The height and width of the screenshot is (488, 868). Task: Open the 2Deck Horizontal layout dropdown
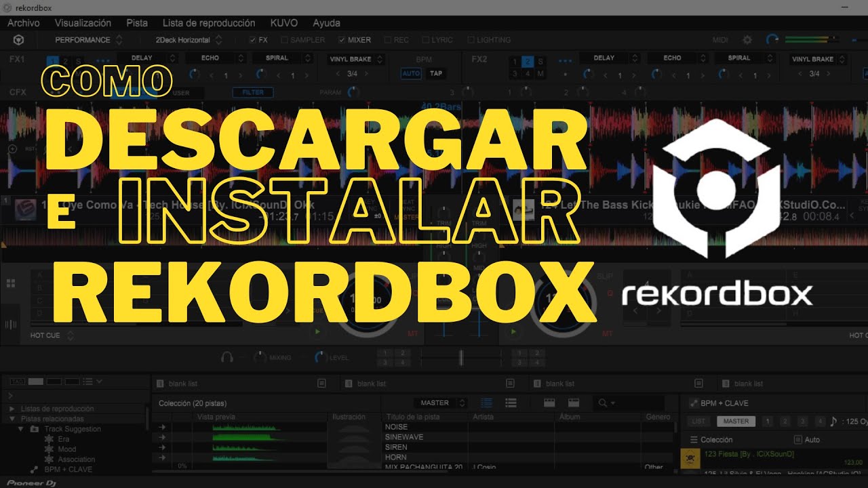click(x=188, y=40)
